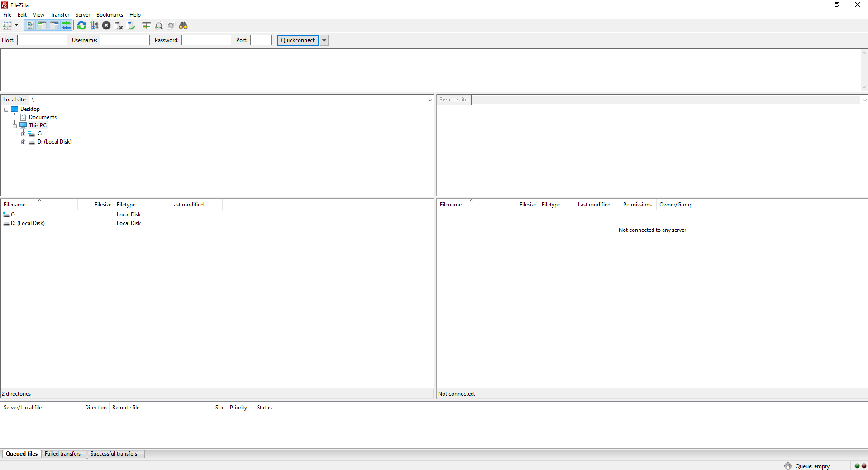The height and width of the screenshot is (470, 868).
Task: Select This PC in the local tree
Action: click(x=38, y=125)
